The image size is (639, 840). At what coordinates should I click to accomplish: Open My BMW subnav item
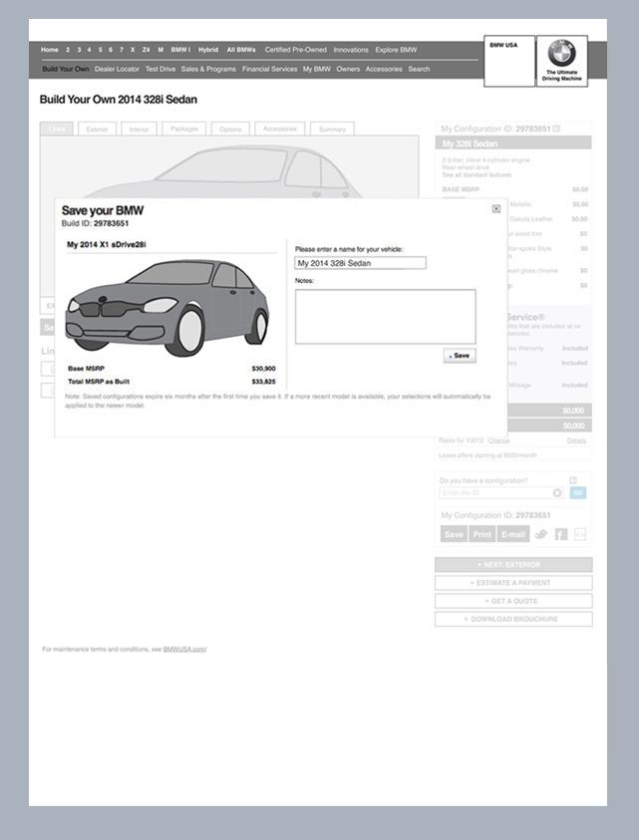(317, 69)
